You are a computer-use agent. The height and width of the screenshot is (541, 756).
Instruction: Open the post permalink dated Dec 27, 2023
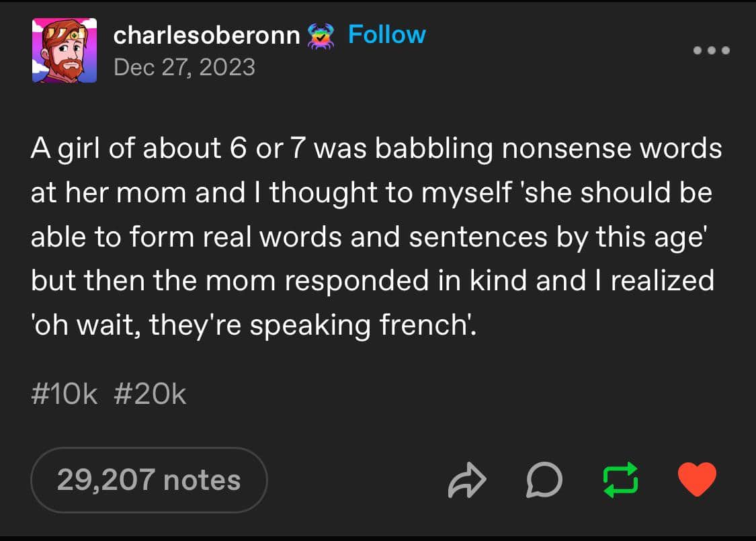(185, 67)
